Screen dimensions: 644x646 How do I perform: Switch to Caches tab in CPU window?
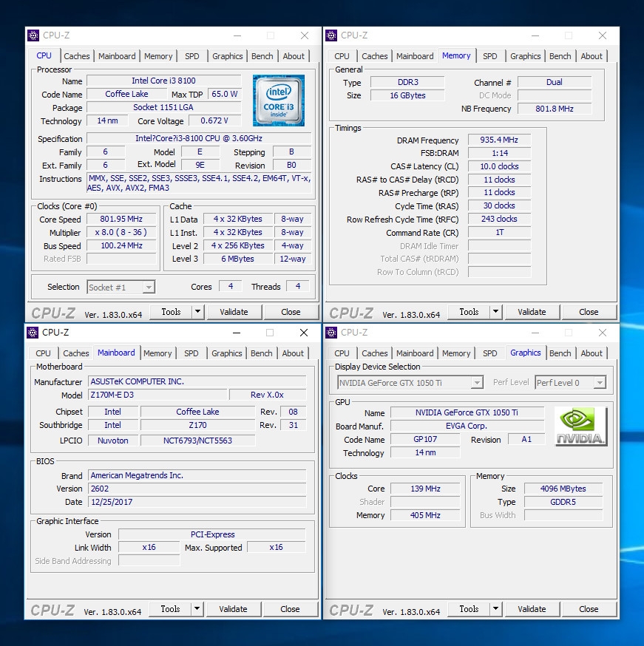point(77,56)
